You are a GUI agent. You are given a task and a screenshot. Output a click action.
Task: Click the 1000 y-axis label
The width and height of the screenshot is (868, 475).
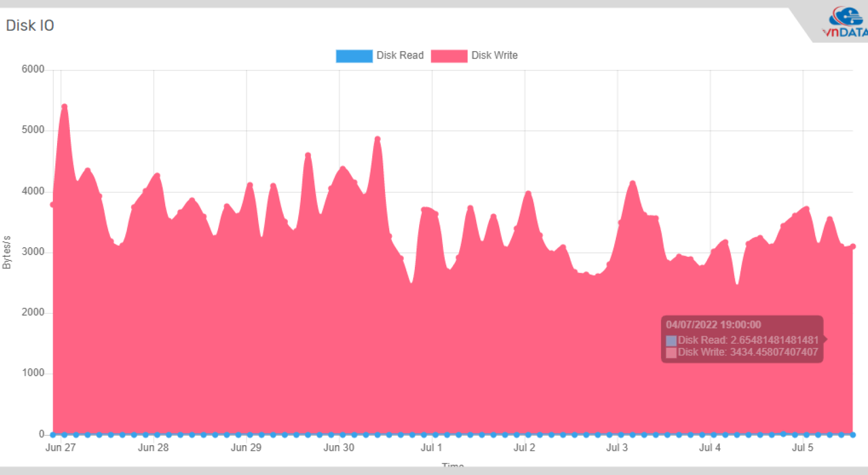(x=33, y=373)
